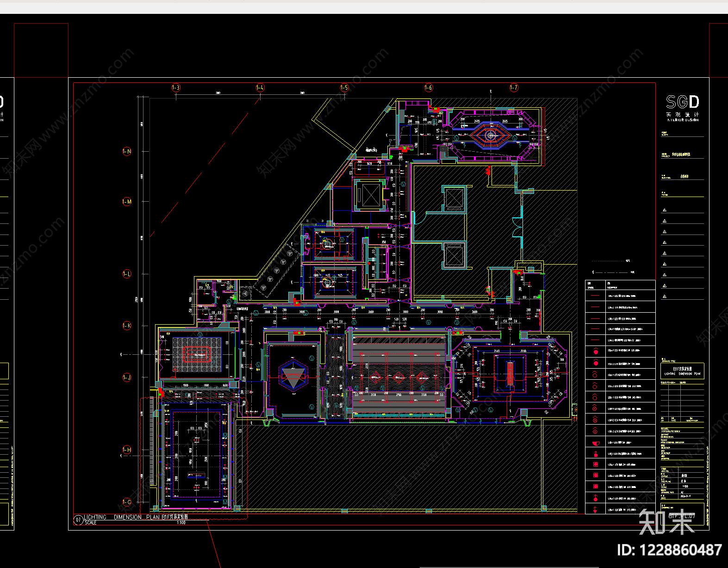Click the square-grid coffered ceiling panel

197,354
